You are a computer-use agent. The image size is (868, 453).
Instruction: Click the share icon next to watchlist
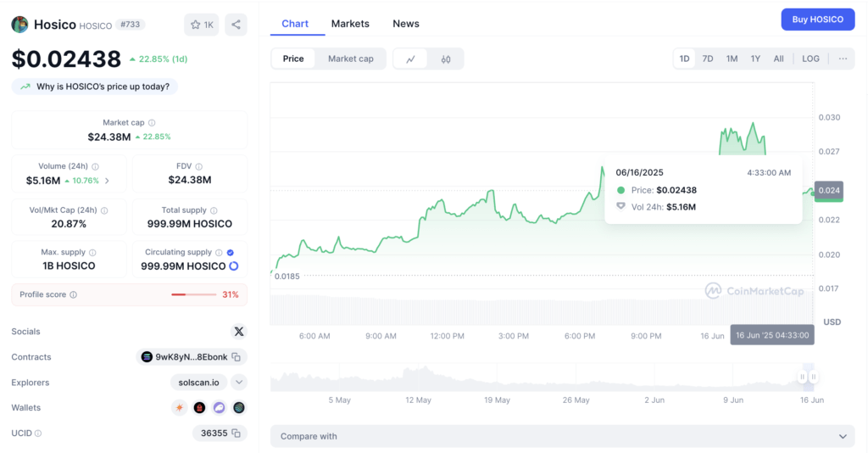236,25
